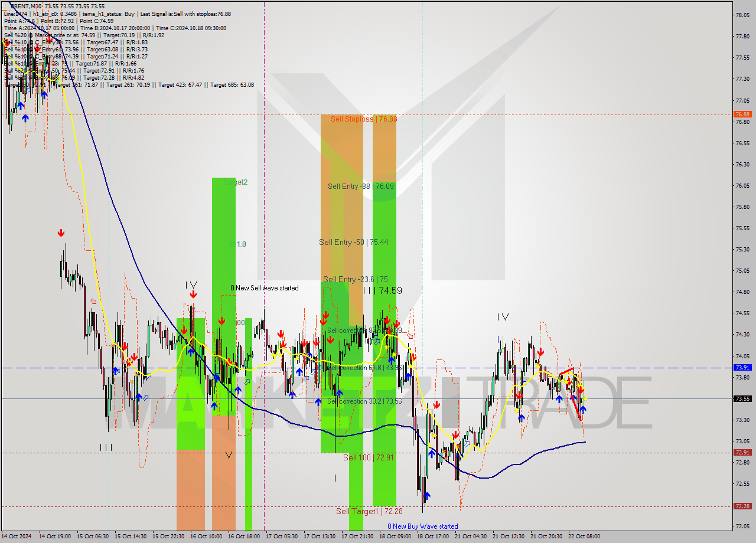Click the green 'Target2' label
The width and height of the screenshot is (756, 543).
235,182
